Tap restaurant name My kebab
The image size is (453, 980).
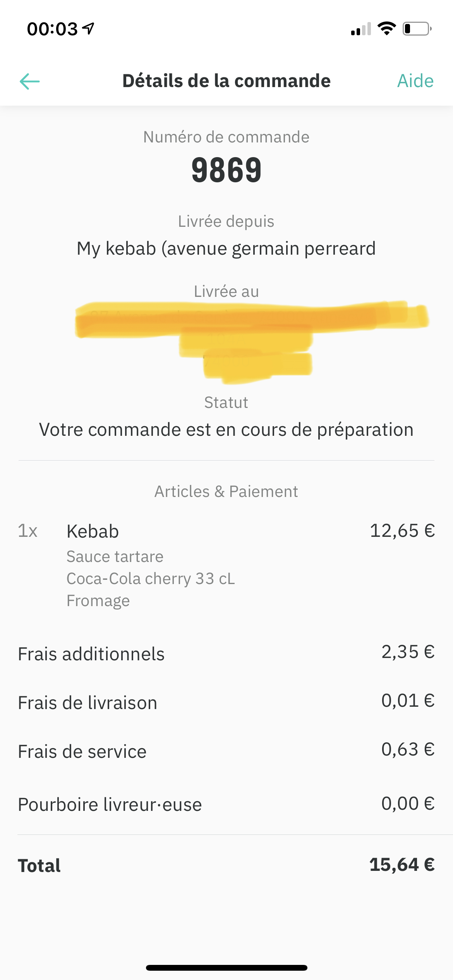(x=226, y=248)
